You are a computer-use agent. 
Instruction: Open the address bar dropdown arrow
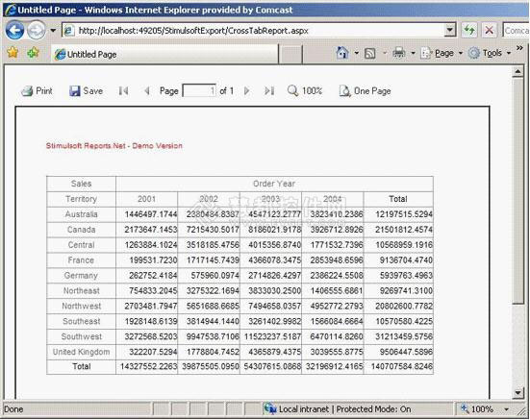(449, 31)
